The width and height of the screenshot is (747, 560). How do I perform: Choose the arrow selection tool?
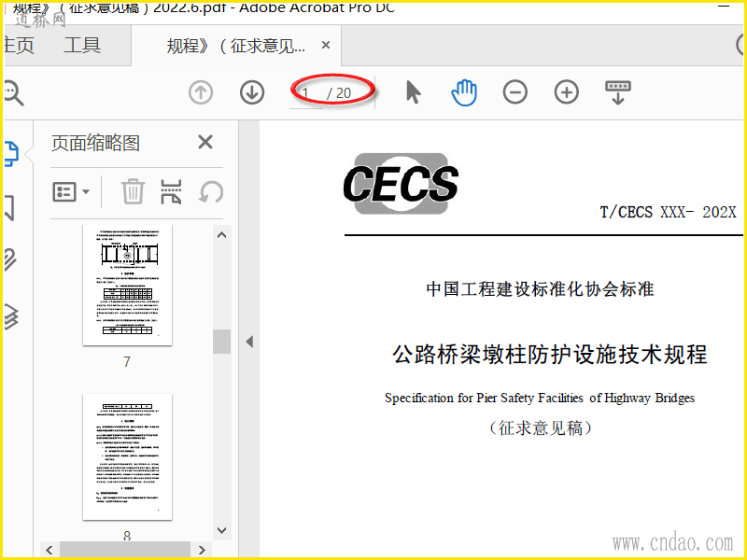coord(413,92)
